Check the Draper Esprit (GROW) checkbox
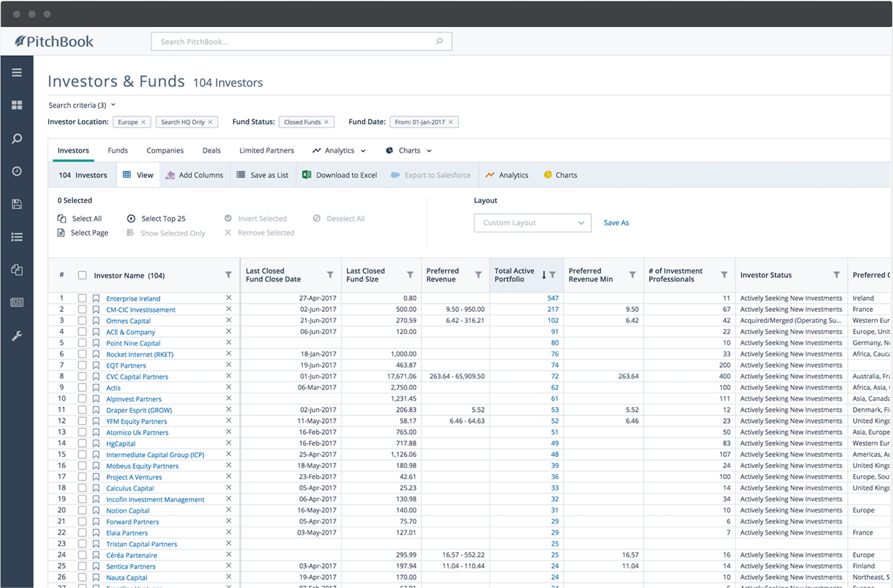893x588 pixels. pos(82,410)
